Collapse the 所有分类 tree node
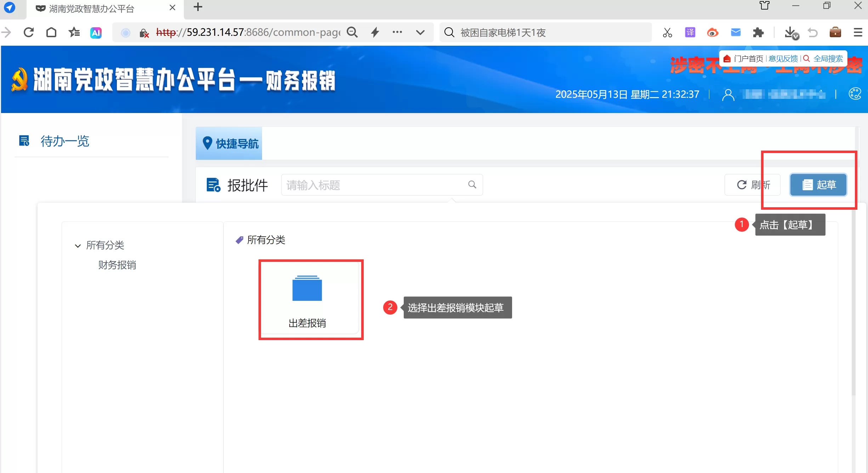This screenshot has width=868, height=473. click(x=78, y=246)
